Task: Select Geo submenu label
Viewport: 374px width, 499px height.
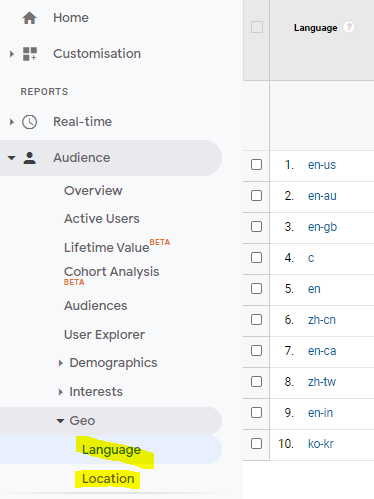Action: point(82,421)
